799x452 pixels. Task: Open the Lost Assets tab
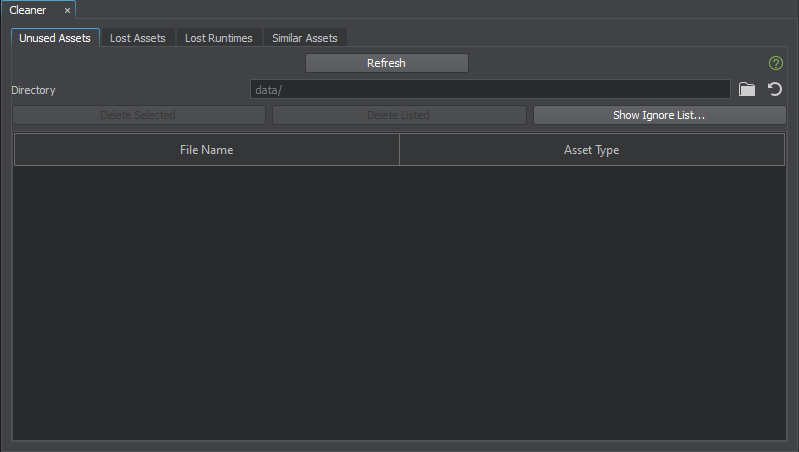coord(137,38)
